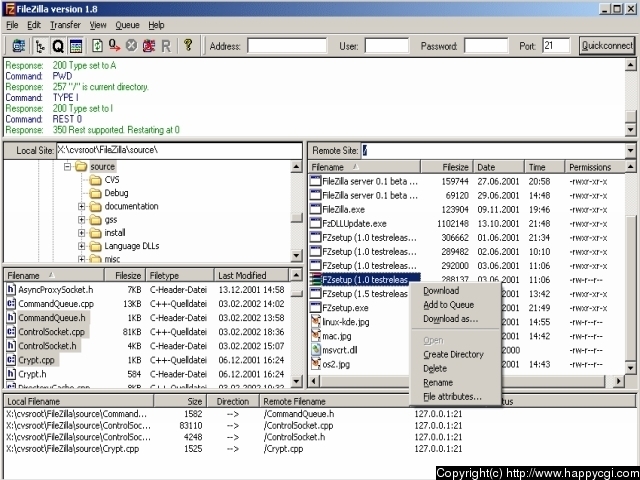Click remote list horizontal scroll-left arrow
This screenshot has height=480, width=640.
click(314, 381)
